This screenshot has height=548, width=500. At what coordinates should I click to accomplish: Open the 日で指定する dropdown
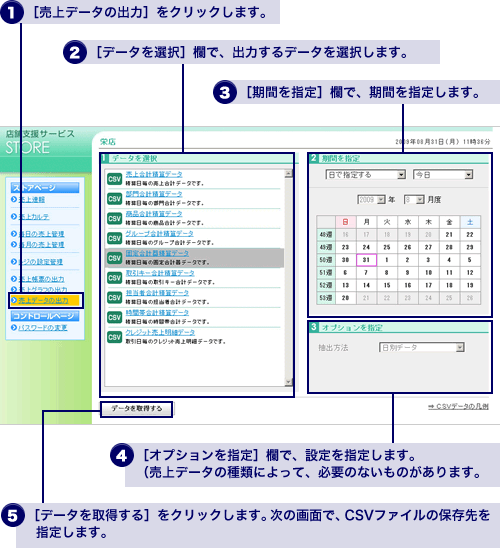365,174
